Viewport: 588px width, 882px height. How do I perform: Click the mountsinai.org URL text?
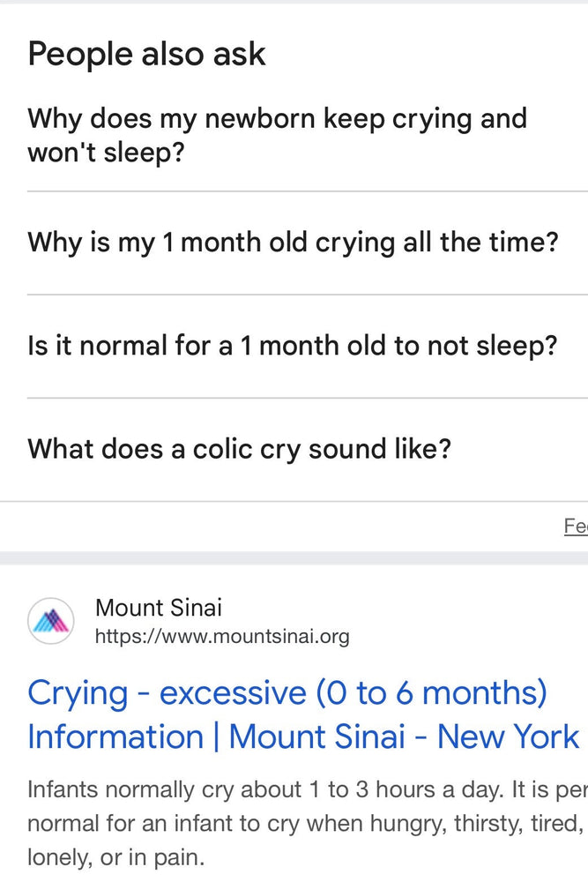click(222, 636)
